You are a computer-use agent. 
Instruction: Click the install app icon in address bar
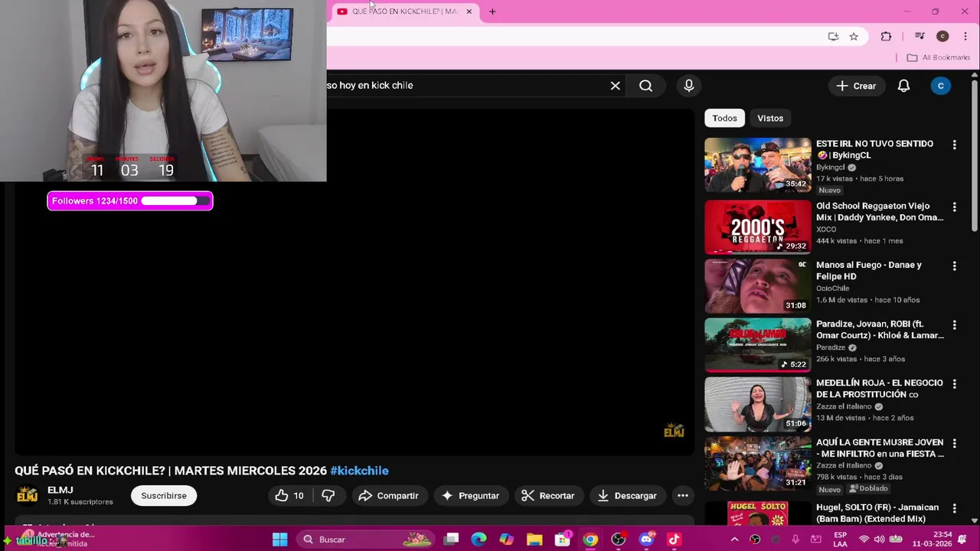point(833,36)
